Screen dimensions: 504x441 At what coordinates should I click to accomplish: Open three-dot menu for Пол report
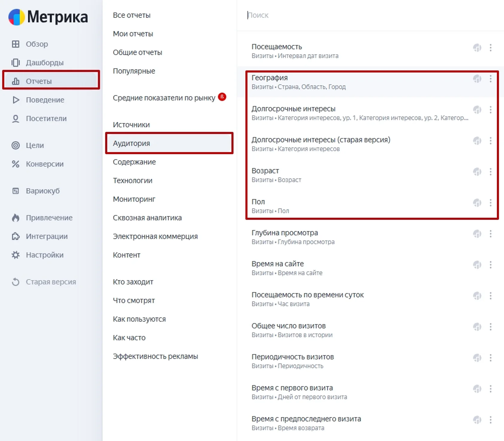click(490, 203)
